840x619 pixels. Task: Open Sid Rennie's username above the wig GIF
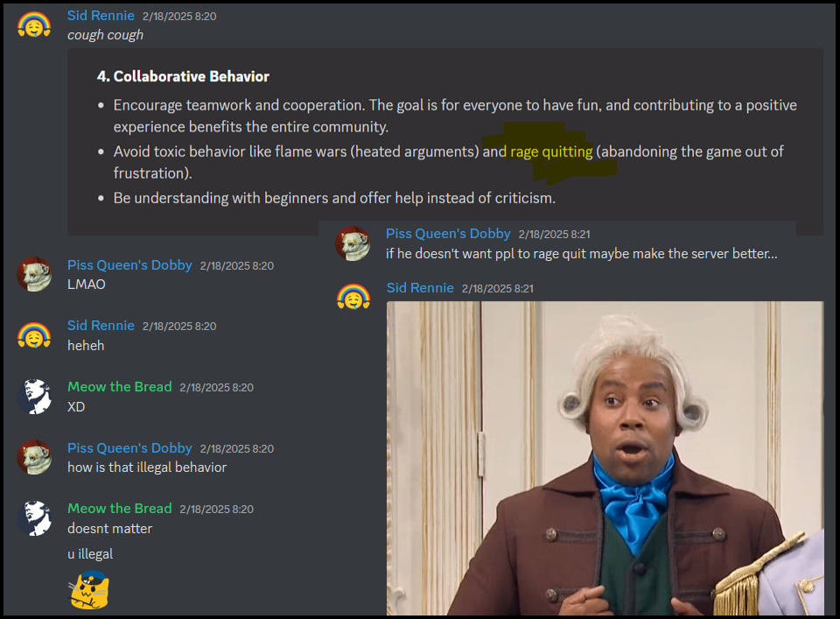pos(420,288)
